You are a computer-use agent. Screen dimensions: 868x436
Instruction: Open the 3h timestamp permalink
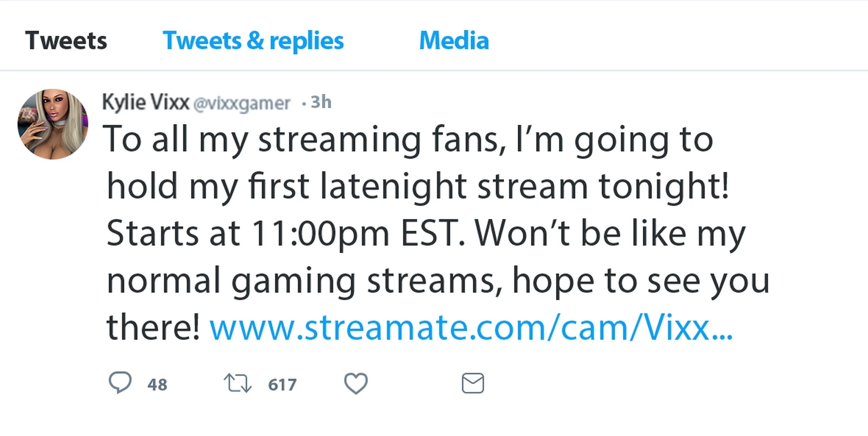(321, 102)
